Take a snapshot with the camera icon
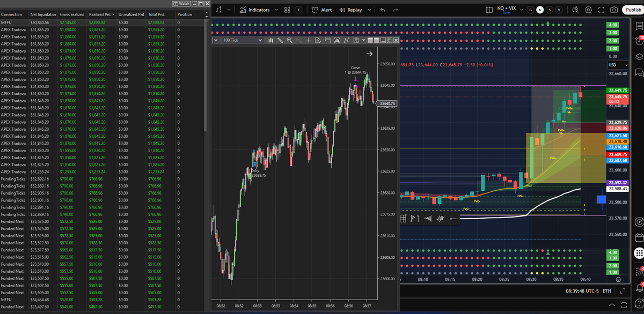Viewport: 644px width, 314px height. (614, 10)
